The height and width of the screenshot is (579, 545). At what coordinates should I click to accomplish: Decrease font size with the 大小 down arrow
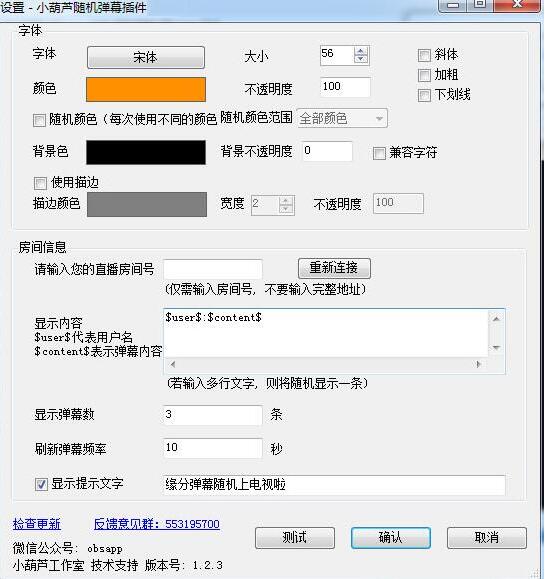pos(361,59)
